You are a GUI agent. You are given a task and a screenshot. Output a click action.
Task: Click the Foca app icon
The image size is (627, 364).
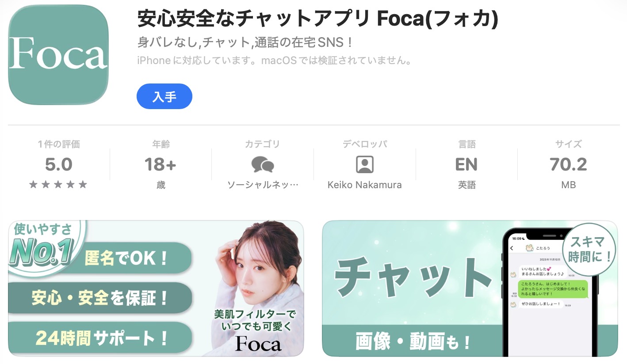(x=58, y=55)
